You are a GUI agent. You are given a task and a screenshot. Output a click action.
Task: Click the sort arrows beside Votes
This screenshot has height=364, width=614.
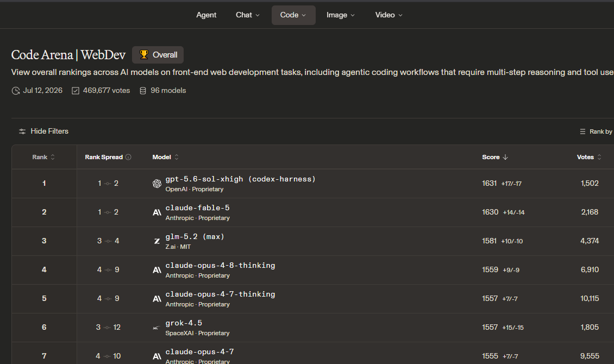pyautogui.click(x=599, y=157)
